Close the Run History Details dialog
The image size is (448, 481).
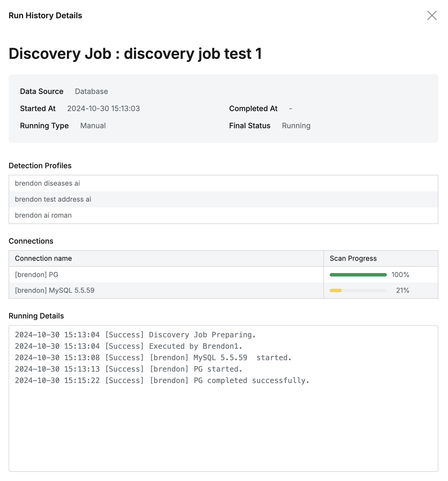432,15
